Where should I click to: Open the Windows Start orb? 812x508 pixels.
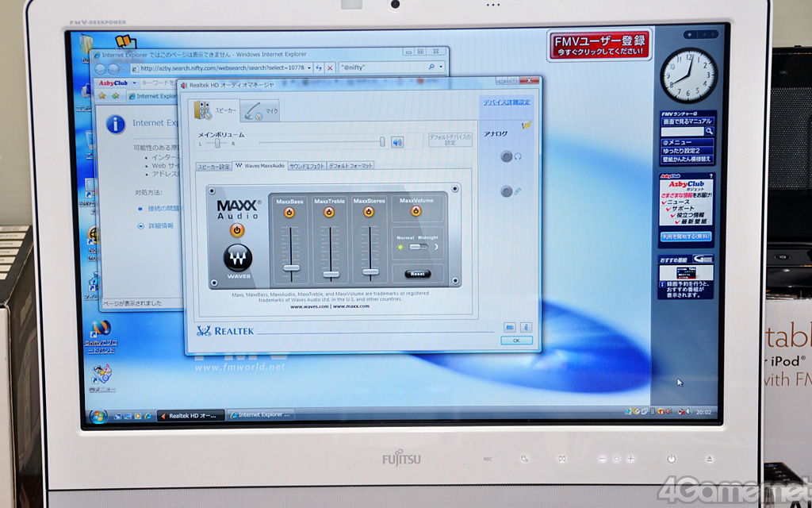point(98,416)
